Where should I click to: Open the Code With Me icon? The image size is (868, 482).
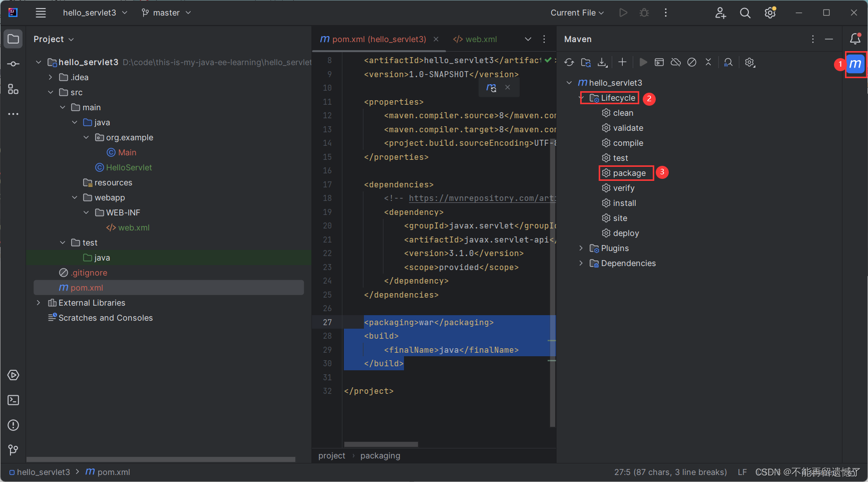click(x=720, y=13)
